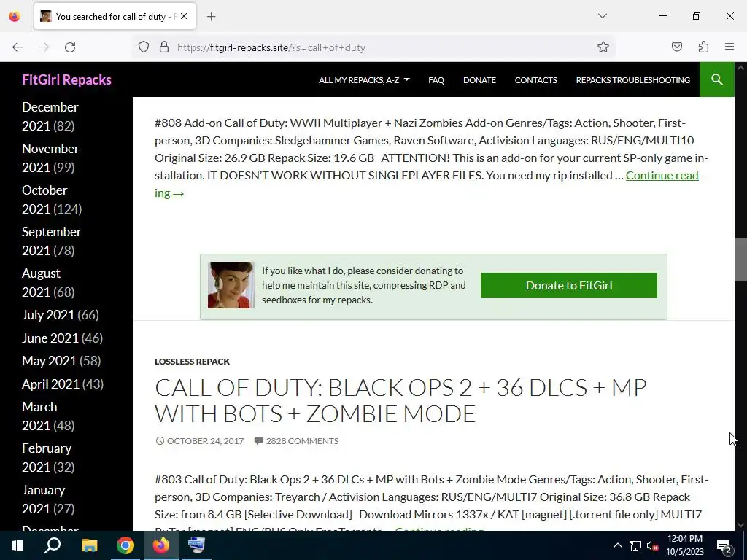Follow 'Continue reading' link of WWII add-on post
747x560 pixels.
click(662, 175)
